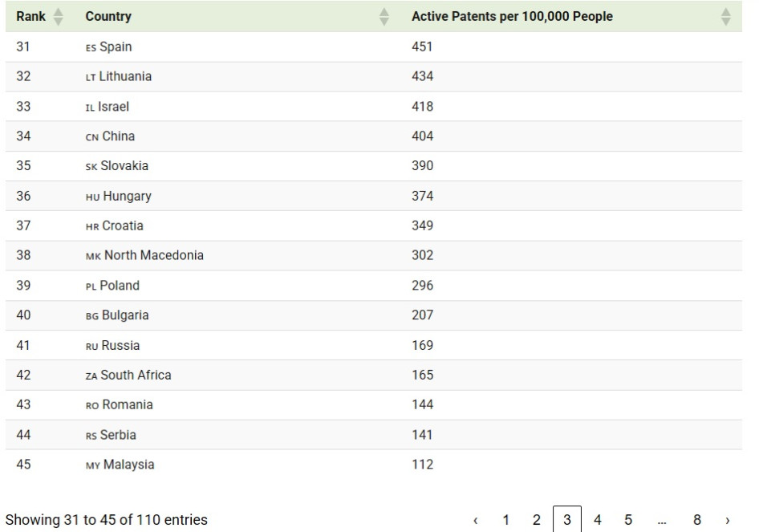
Task: Sort table by Rank column arrows
Action: pos(58,16)
